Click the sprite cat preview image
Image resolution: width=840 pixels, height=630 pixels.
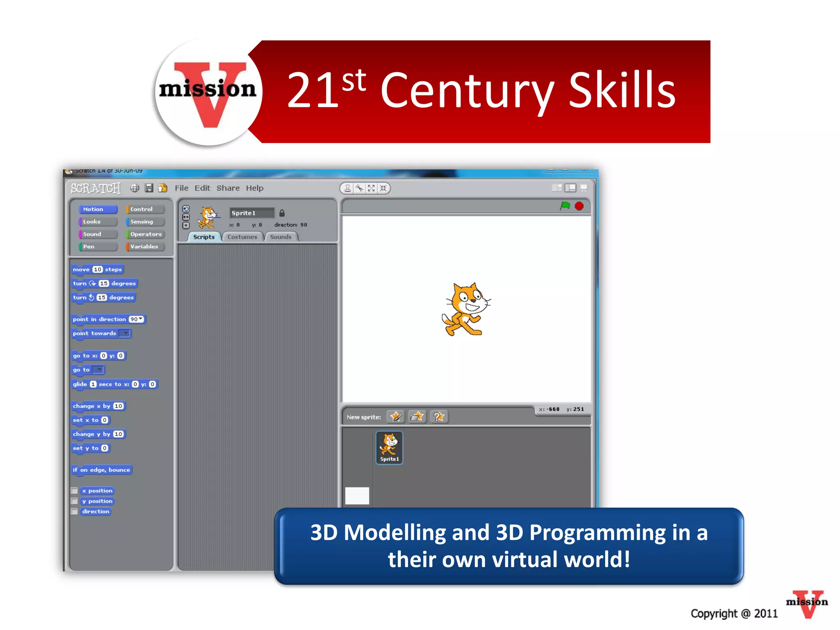click(x=208, y=217)
